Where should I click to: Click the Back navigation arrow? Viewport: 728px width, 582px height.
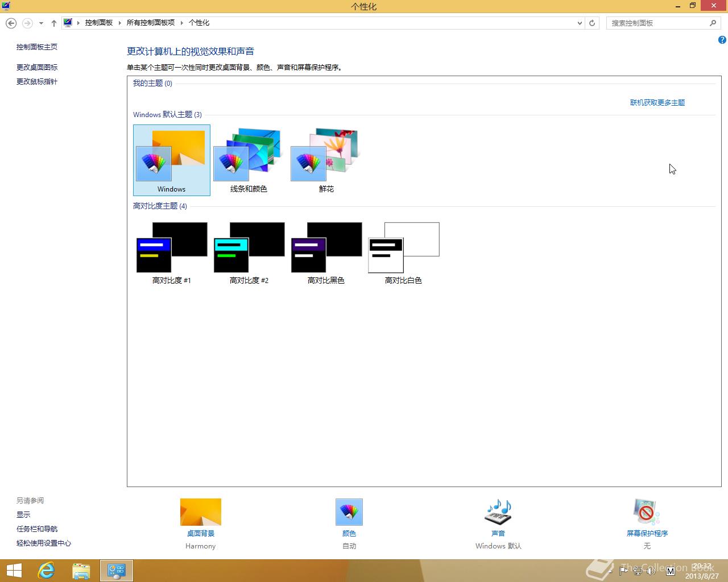coord(11,23)
